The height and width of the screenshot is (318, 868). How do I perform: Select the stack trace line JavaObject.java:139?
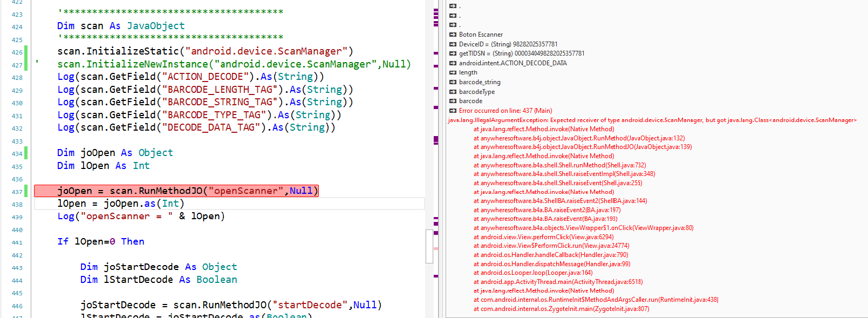pos(583,147)
